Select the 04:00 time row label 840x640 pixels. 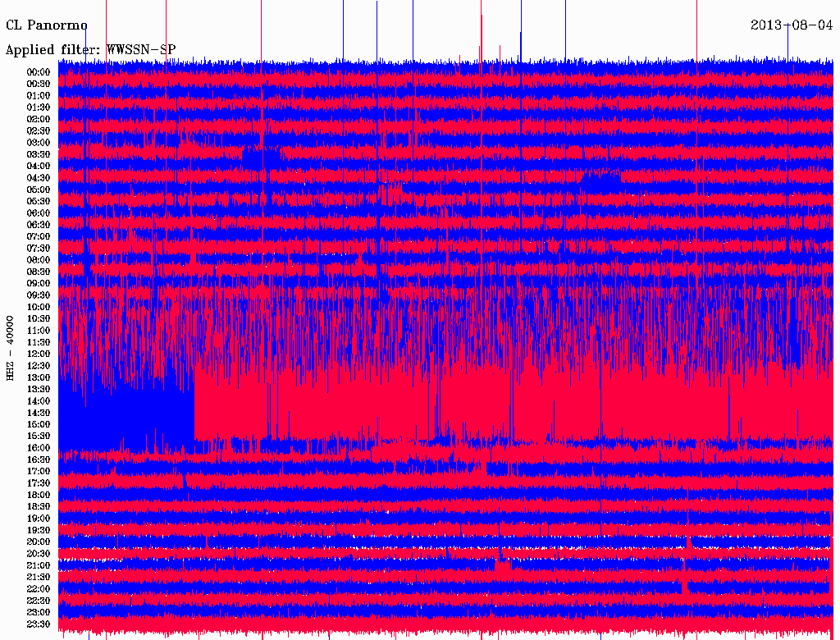point(39,167)
